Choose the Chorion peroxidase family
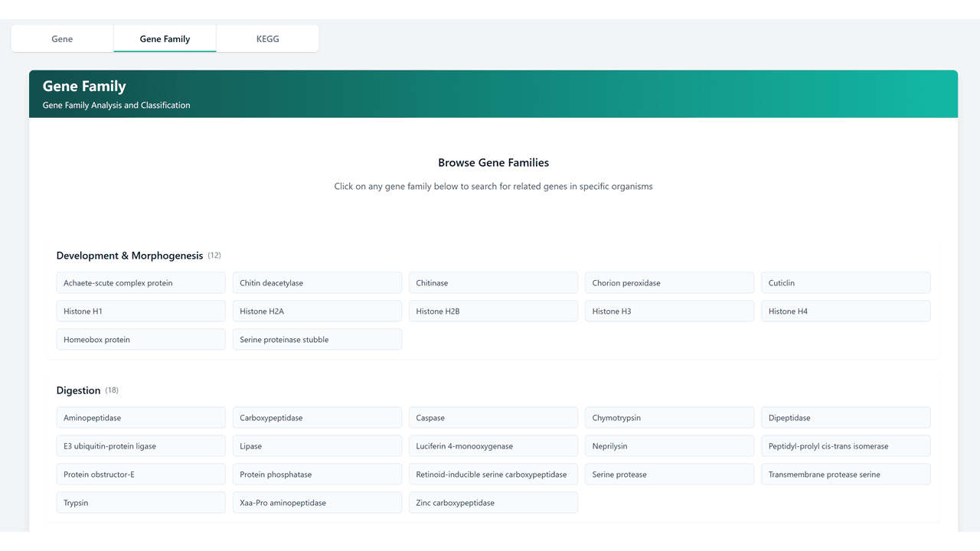This screenshot has width=980, height=551. 669,283
